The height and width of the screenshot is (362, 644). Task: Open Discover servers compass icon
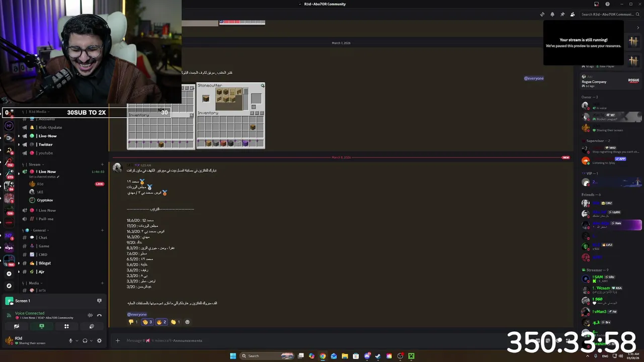(x=9, y=286)
